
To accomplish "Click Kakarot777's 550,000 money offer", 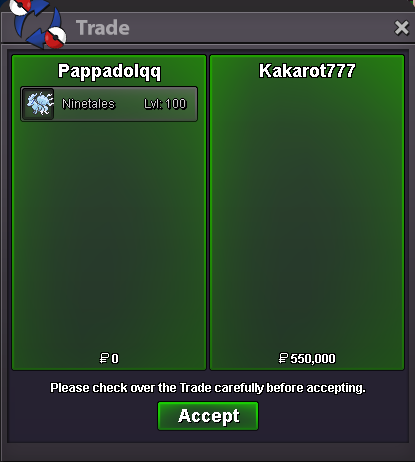I will click(x=307, y=359).
